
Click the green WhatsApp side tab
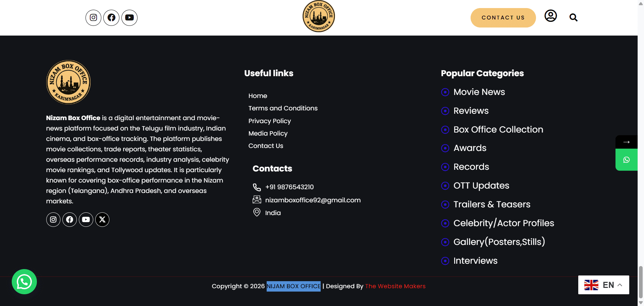pos(626,160)
